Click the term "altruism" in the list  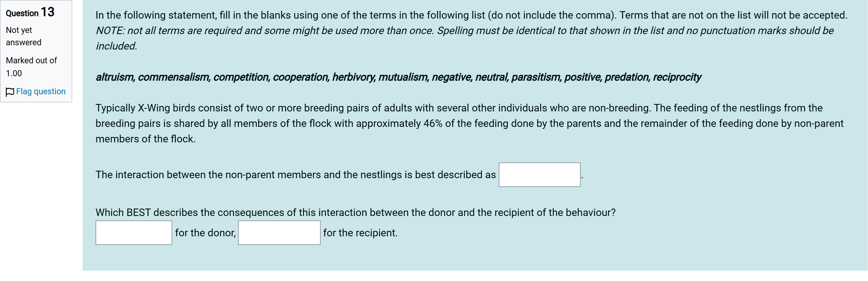point(115,77)
